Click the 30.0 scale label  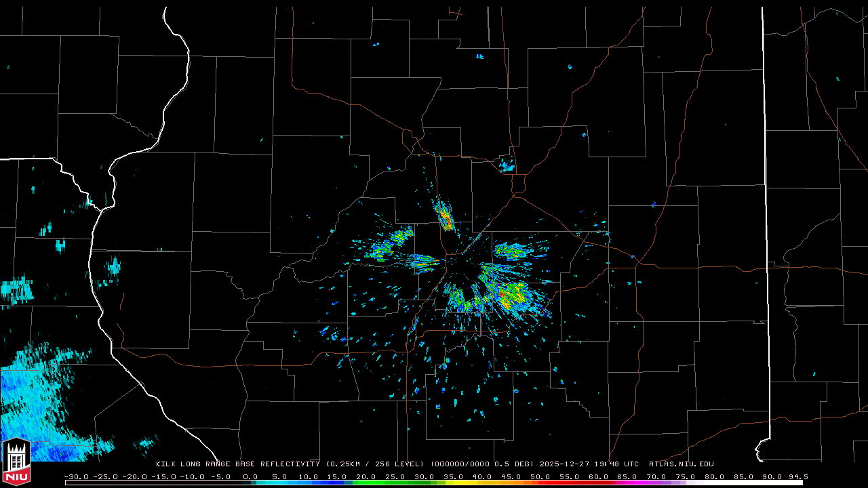click(425, 476)
